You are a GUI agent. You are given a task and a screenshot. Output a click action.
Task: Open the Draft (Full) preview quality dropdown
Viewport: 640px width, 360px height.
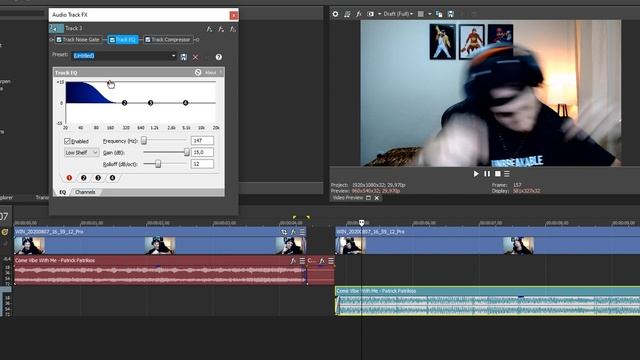click(x=398, y=14)
